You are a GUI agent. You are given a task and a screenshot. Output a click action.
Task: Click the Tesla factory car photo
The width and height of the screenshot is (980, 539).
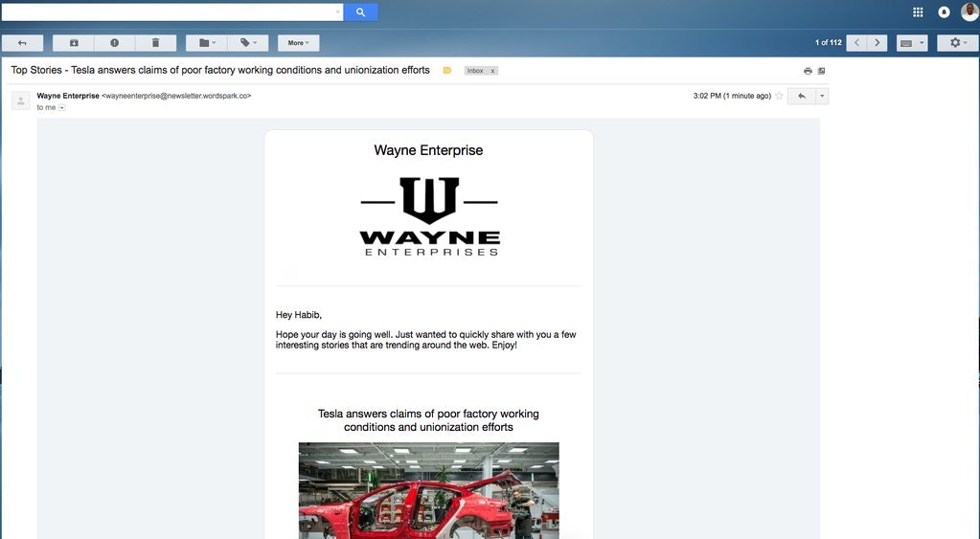(x=429, y=490)
